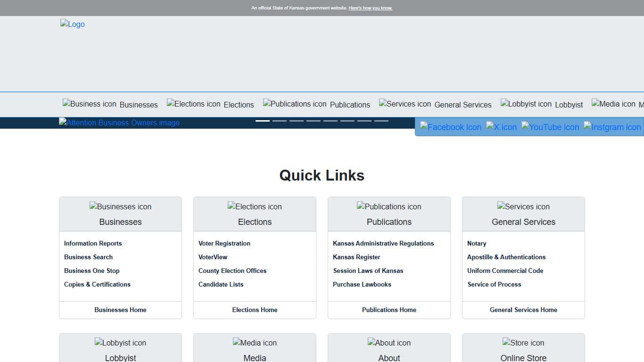
Task: Open the Elections navigation menu
Action: coord(210,104)
